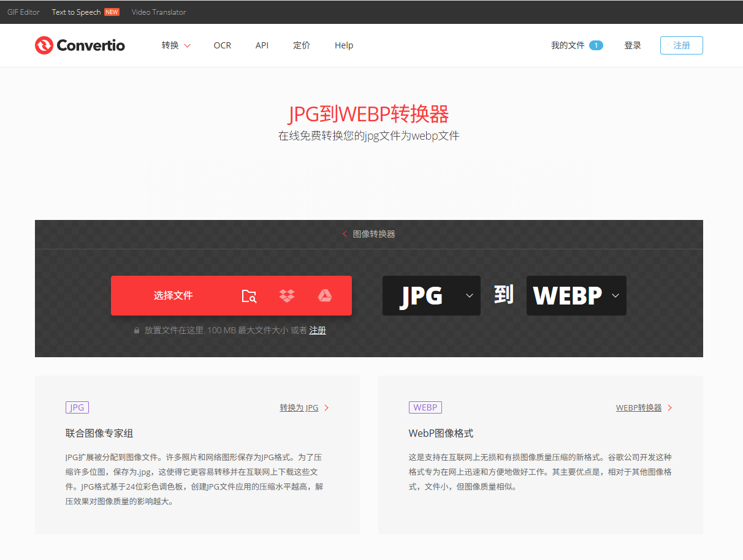The height and width of the screenshot is (560, 743).
Task: Click the lock icon near max file size text
Action: (136, 330)
